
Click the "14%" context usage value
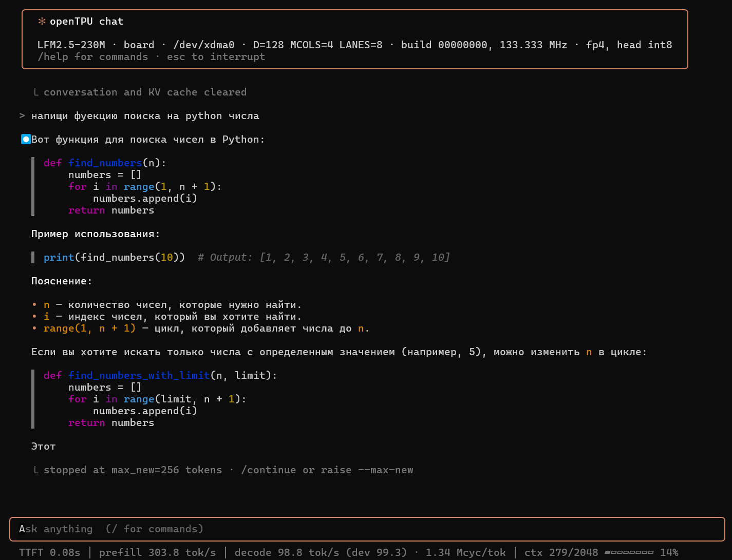point(669,553)
